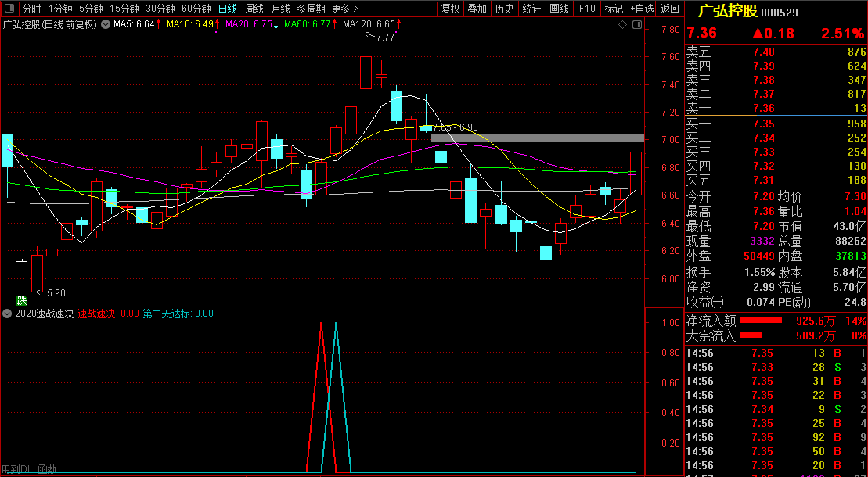Toggle the side panel icon near diamond

pos(637,24)
